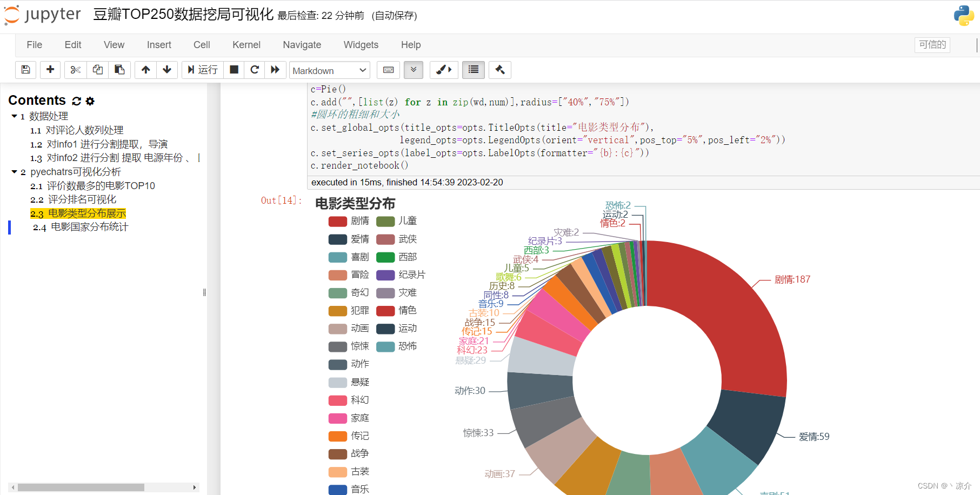Toggle the 武侠 legend item
Image resolution: width=980 pixels, height=495 pixels.
coord(397,239)
